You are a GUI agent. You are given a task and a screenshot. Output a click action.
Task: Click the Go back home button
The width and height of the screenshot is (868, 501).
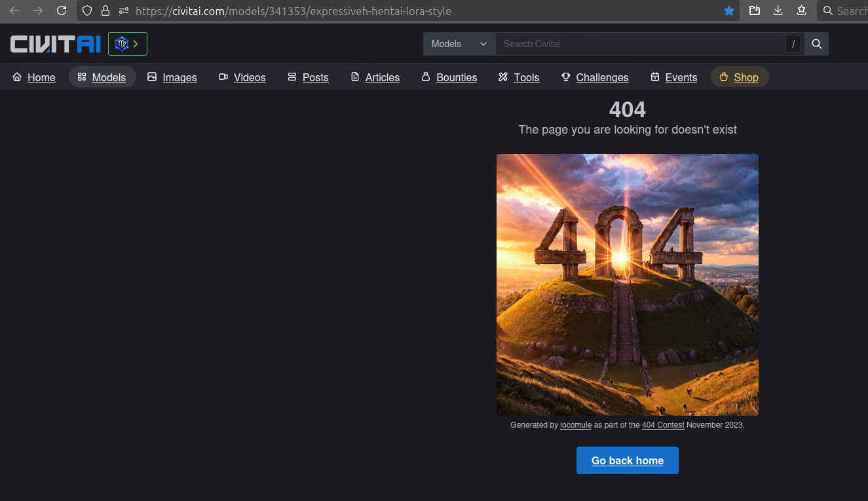click(628, 460)
